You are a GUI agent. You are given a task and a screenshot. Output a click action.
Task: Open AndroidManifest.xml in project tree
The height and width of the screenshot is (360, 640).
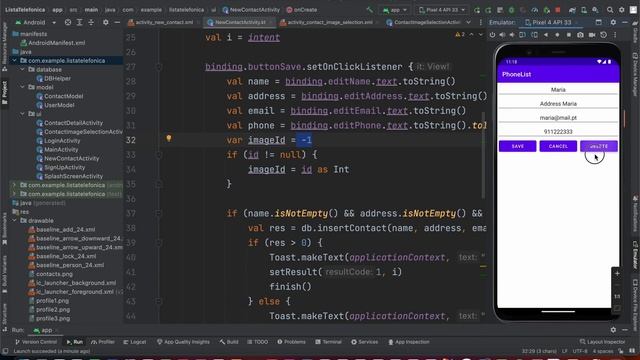(x=53, y=42)
